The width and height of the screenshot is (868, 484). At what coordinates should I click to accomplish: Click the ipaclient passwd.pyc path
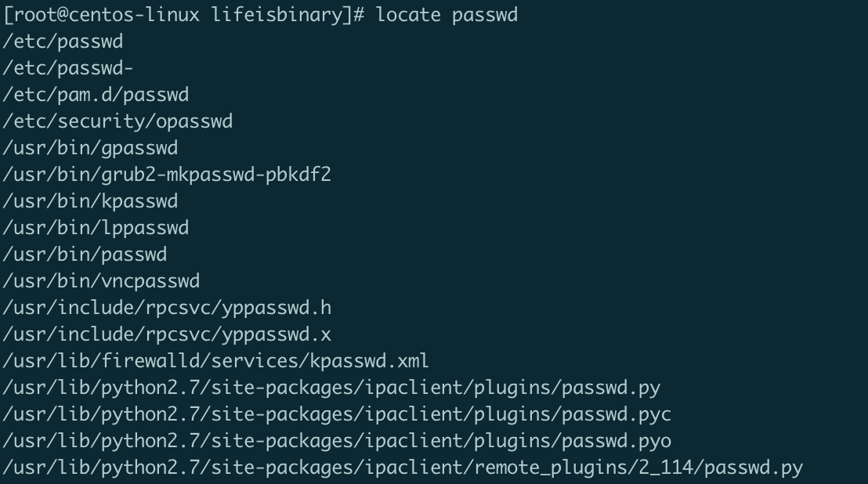pos(337,414)
